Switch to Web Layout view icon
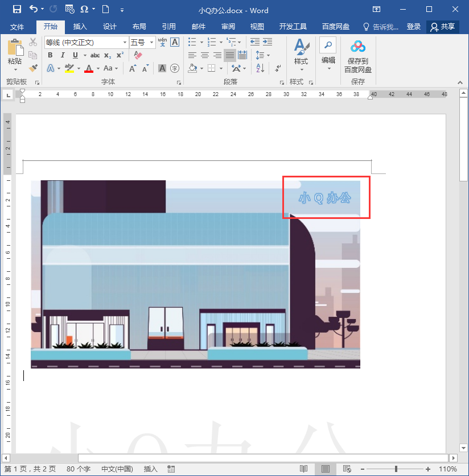The height and width of the screenshot is (476, 469). click(x=347, y=469)
